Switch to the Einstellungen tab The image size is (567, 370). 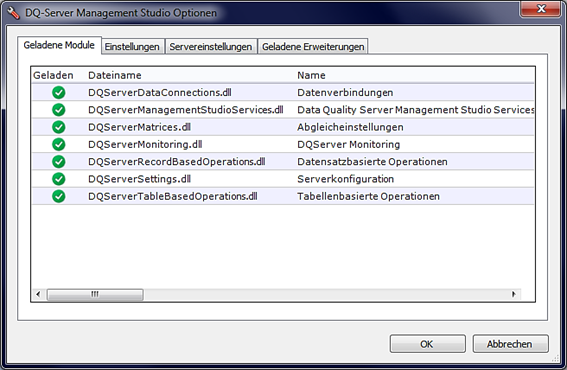132,47
